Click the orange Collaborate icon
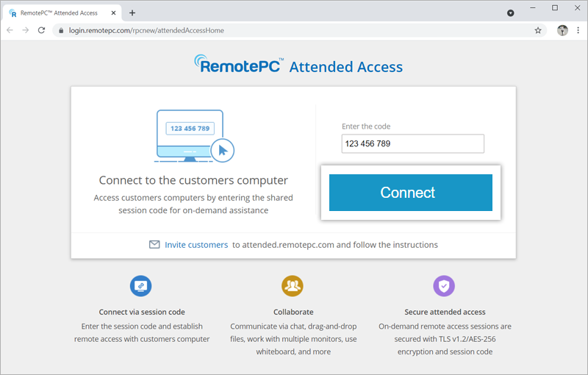 pyautogui.click(x=293, y=286)
